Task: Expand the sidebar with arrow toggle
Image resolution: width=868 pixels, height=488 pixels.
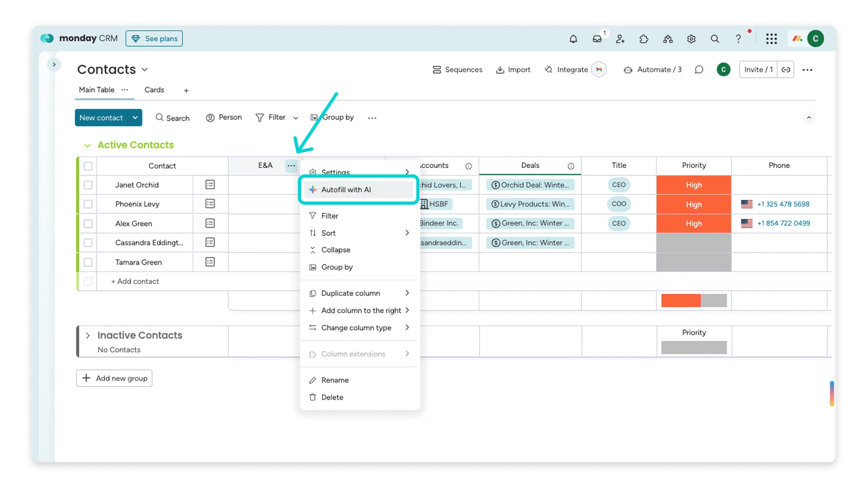Action: 54,65
